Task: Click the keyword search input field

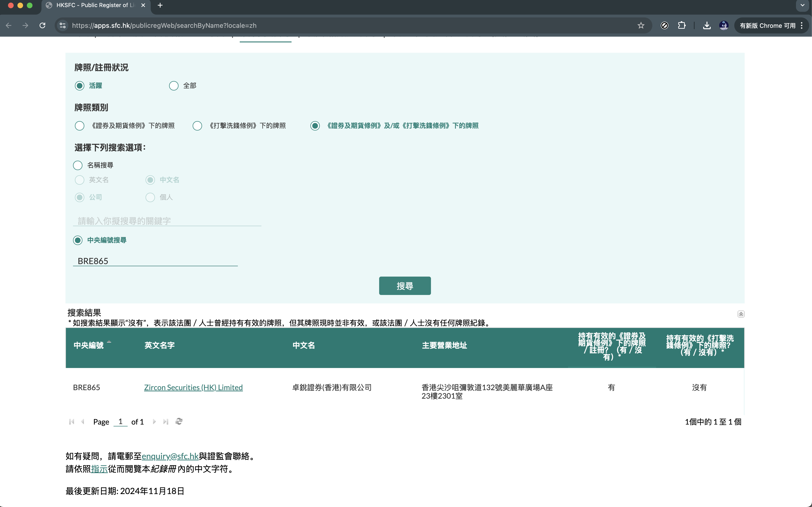Action: (x=167, y=221)
